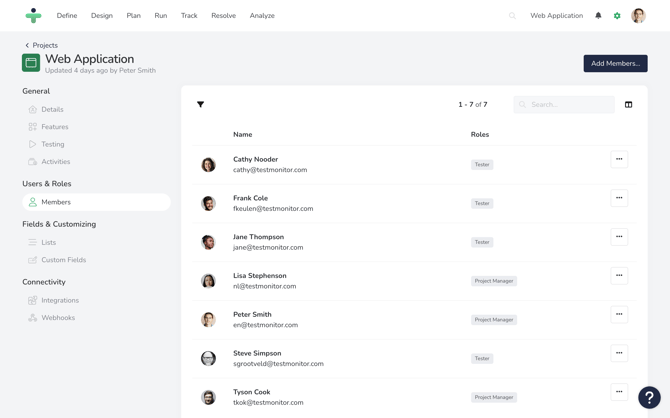Image resolution: width=670 pixels, height=418 pixels.
Task: Select the name Cathy Nooder
Action: [256, 159]
